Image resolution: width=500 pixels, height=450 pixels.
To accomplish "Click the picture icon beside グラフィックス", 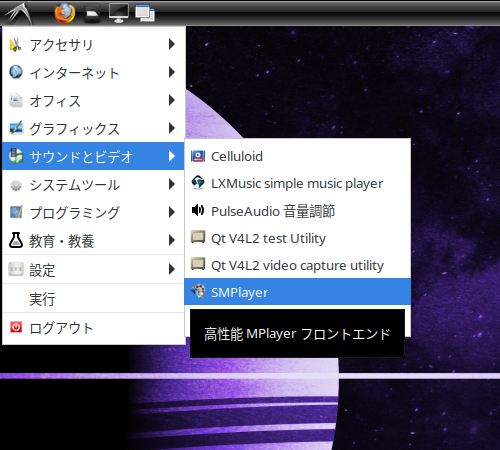I will [x=16, y=128].
